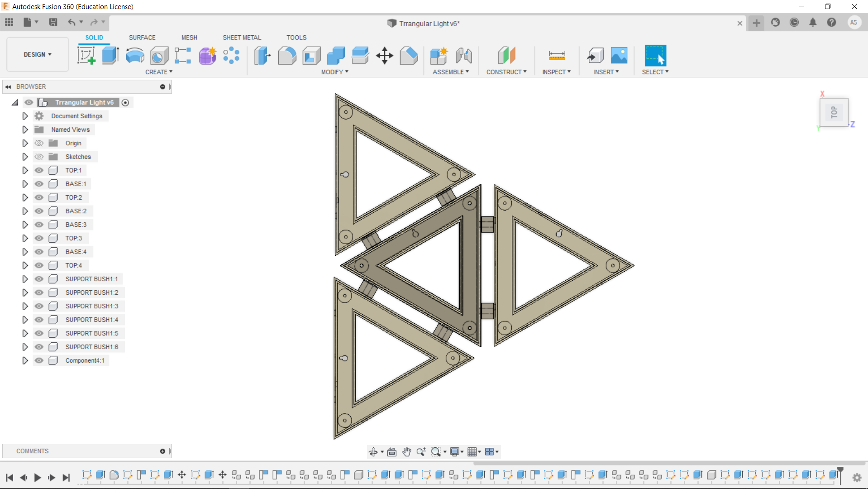The image size is (868, 489).
Task: Open the CREATE dropdown menu
Action: click(159, 72)
